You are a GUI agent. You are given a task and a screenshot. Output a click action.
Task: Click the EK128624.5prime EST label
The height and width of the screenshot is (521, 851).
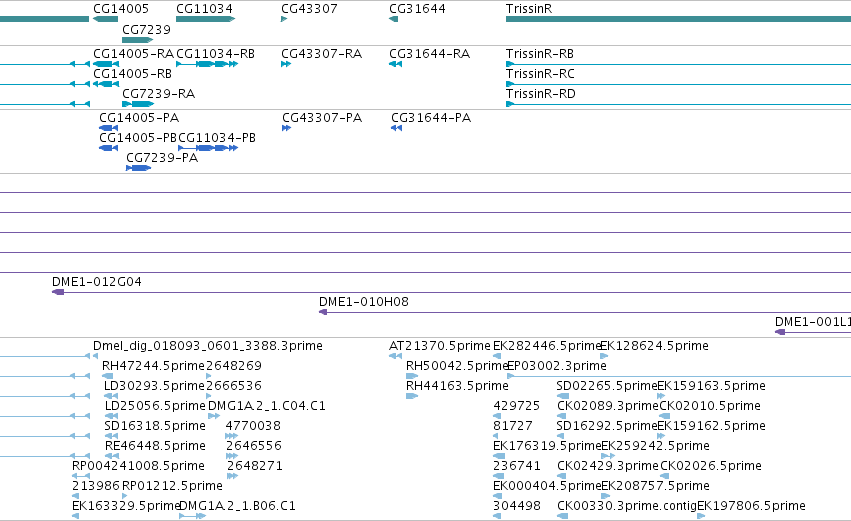[655, 346]
